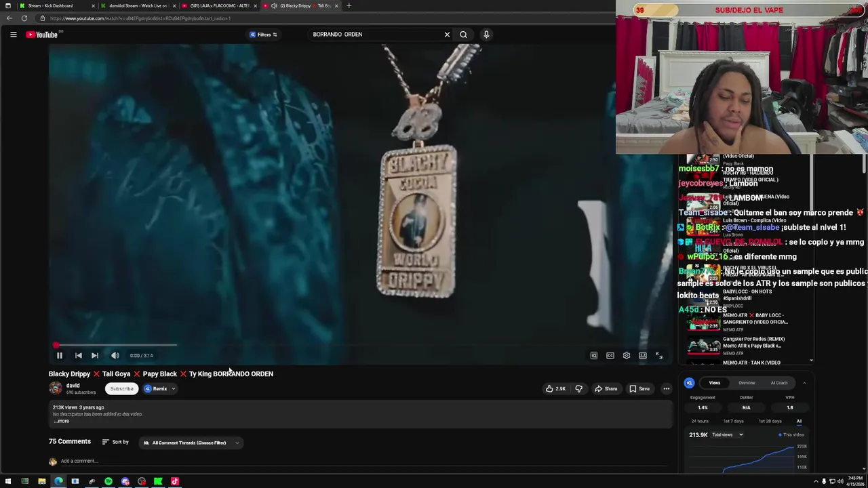Viewport: 868px width, 488px height.
Task: Click the browser address bar URL
Action: tap(140, 18)
